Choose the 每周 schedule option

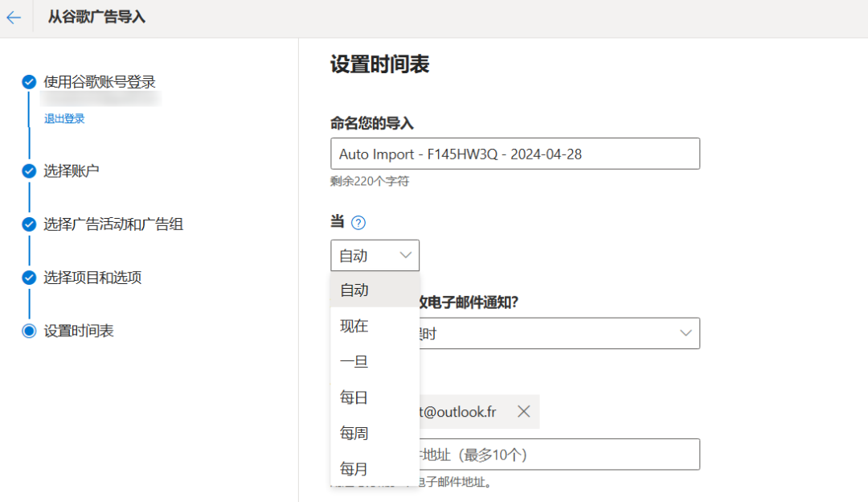click(x=354, y=433)
